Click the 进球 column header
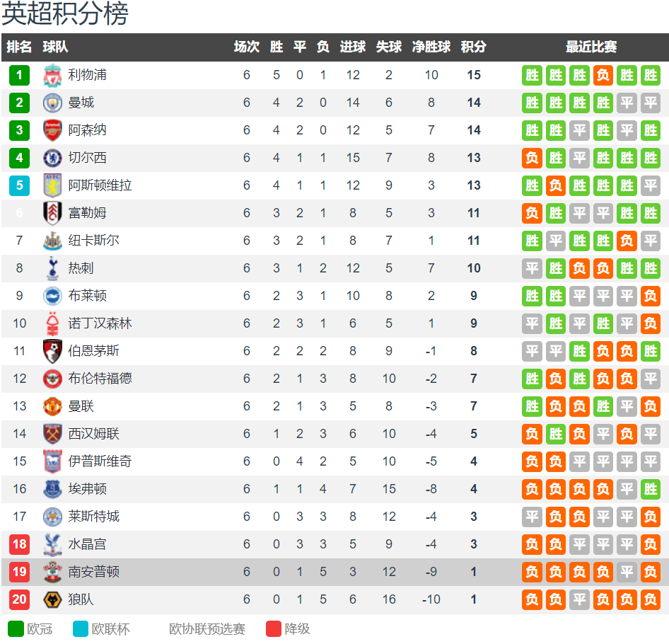The image size is (669, 644). [x=352, y=47]
